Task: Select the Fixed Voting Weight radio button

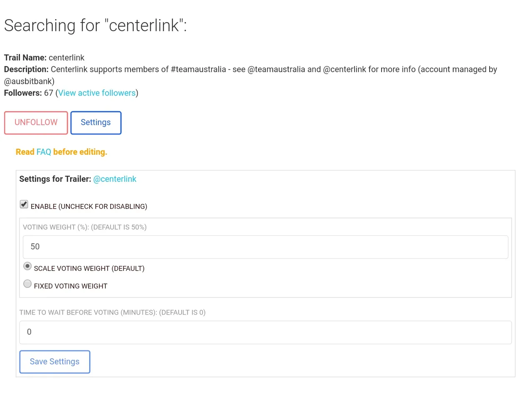Action: coord(27,284)
